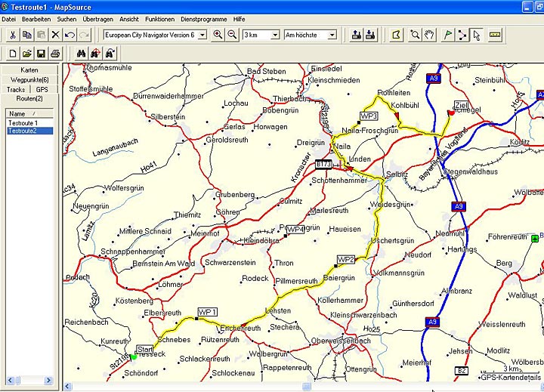Enable the Selection arrow tool
The image size is (544, 392).
click(x=476, y=35)
